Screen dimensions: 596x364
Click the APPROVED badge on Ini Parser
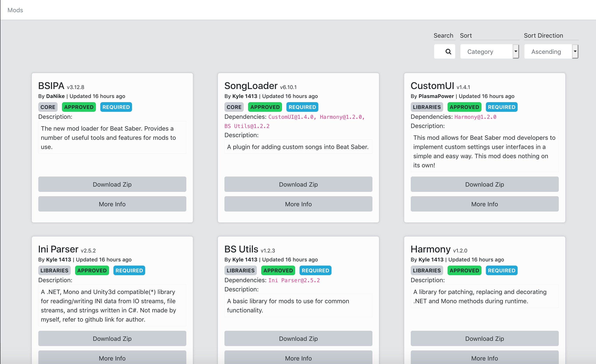92,270
